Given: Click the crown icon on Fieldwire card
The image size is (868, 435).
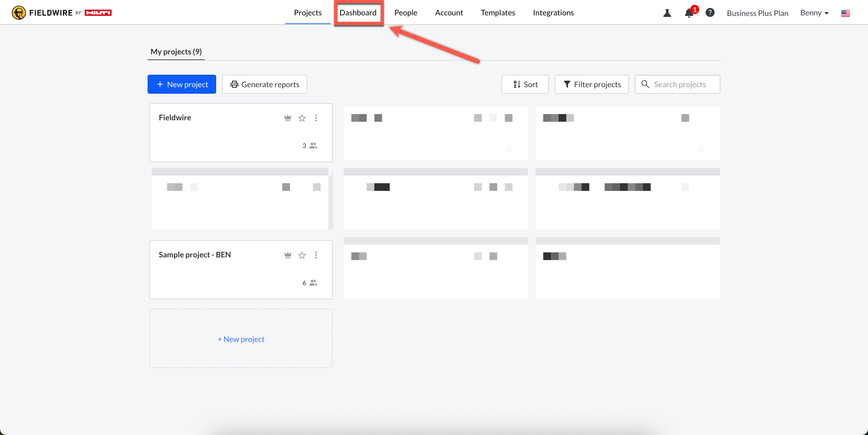Looking at the screenshot, I should [x=288, y=118].
